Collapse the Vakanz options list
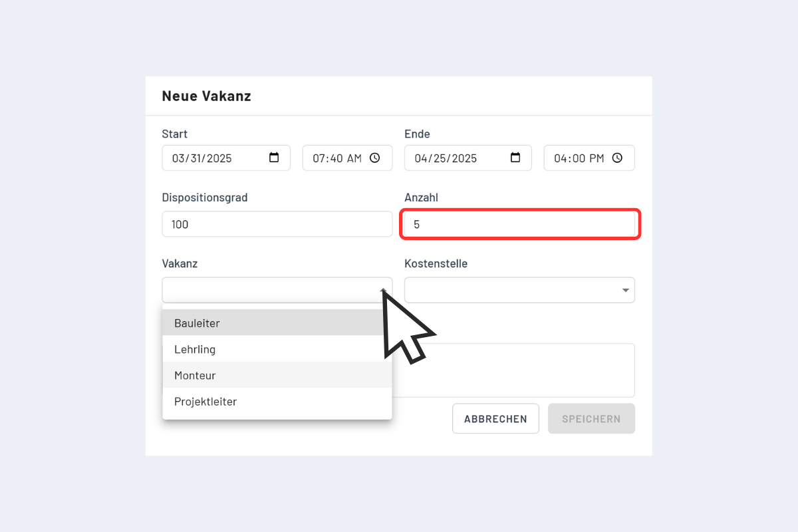Screen dimensions: 798x532 tap(383, 290)
